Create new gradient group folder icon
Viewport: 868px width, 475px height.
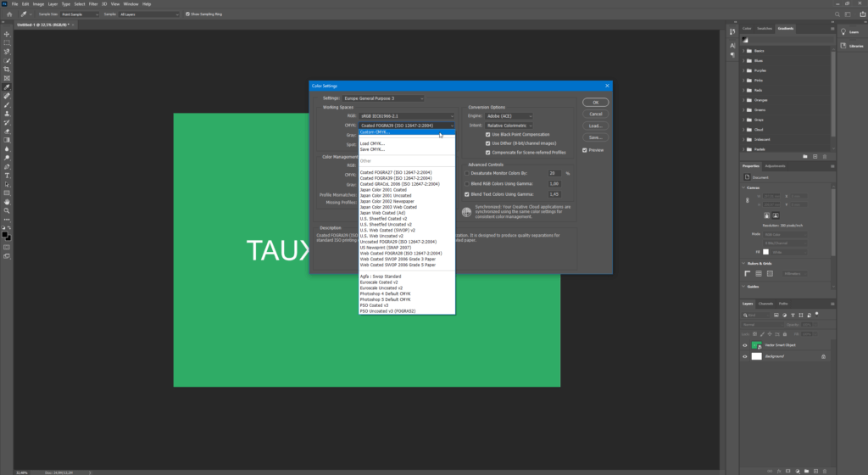[805, 157]
